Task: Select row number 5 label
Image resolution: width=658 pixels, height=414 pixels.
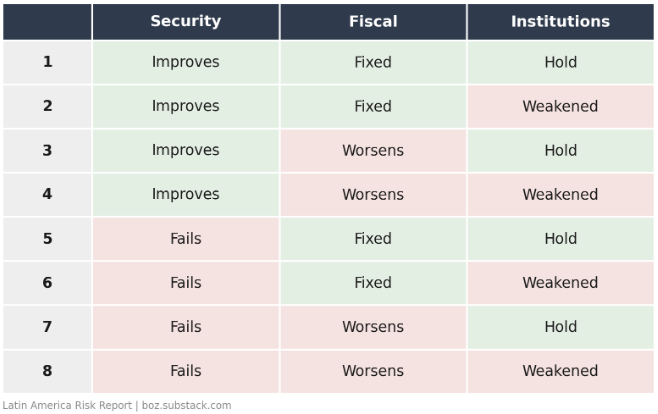Action: click(47, 238)
